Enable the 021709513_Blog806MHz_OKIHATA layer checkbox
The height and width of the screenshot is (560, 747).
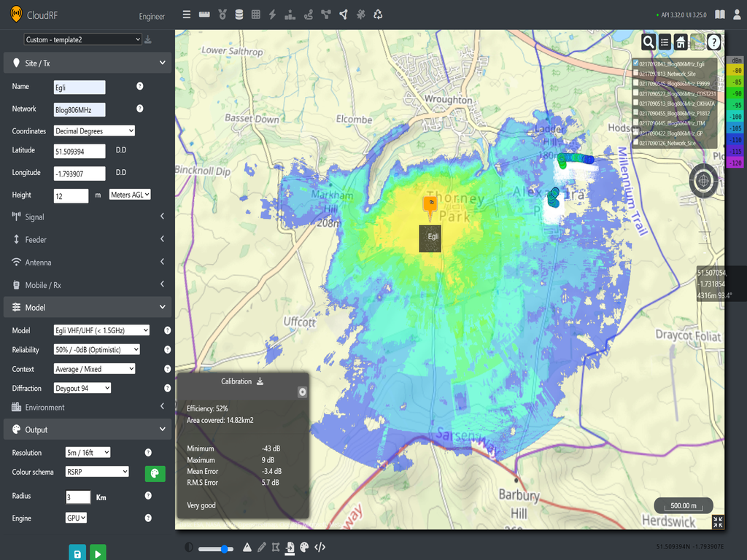(635, 104)
